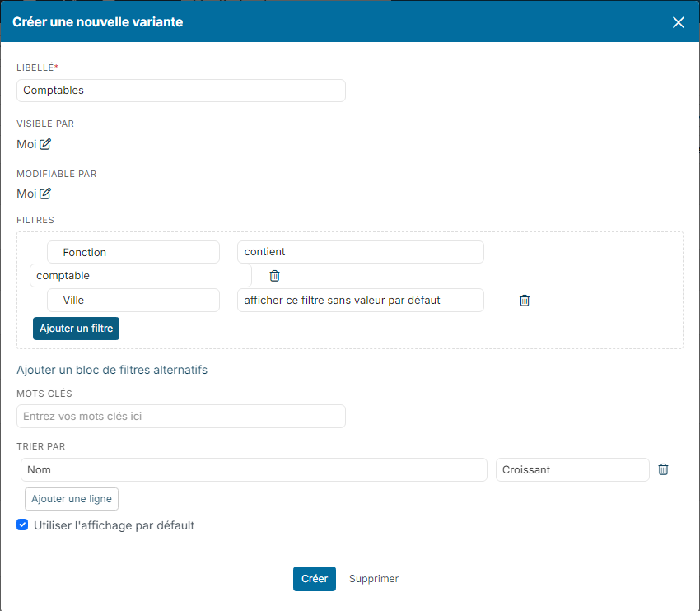Click 'Ajouter un bloc de filtres alternatifs'
Viewport: 700px width, 611px height.
click(112, 370)
